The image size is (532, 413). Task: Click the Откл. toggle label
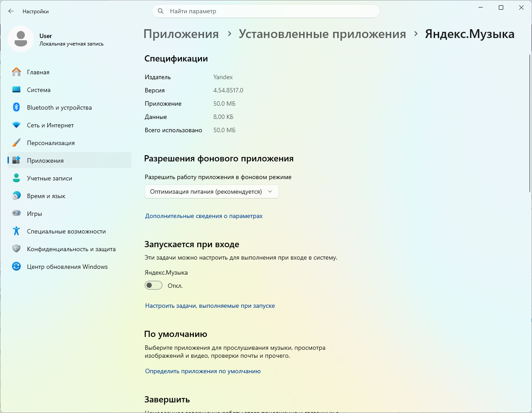(x=175, y=286)
